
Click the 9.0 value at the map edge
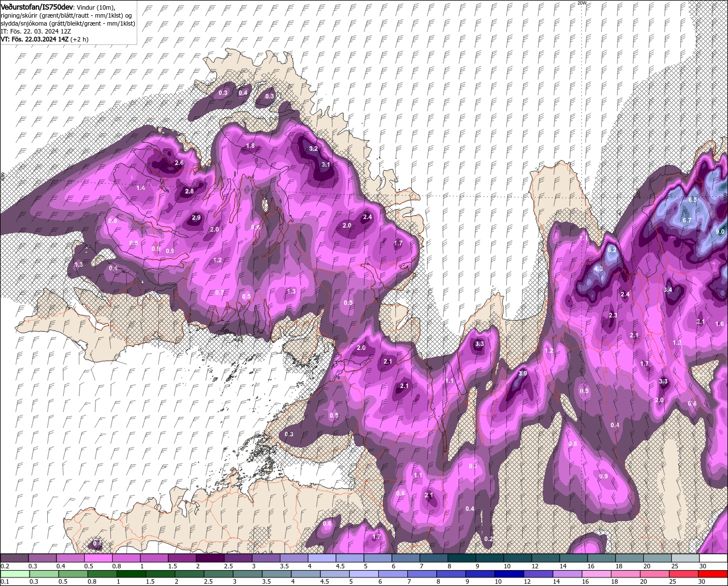720,232
